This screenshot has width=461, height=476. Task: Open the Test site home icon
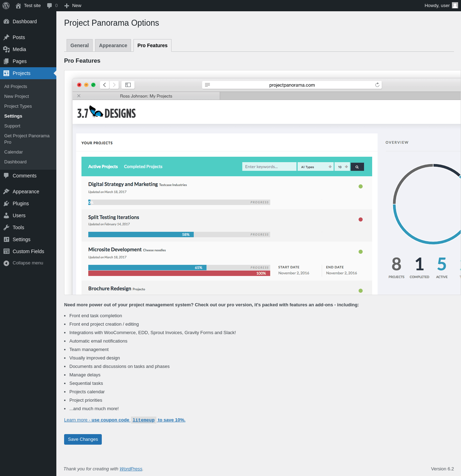click(x=18, y=6)
